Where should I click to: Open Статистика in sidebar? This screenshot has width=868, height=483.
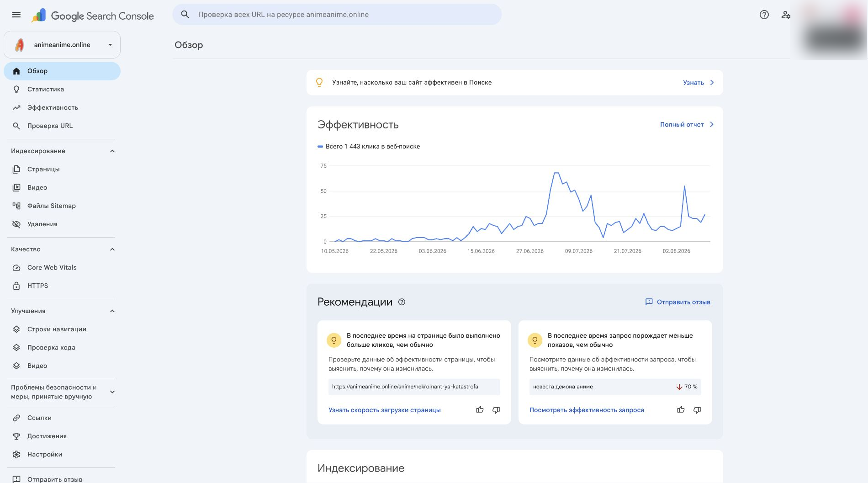62,89
